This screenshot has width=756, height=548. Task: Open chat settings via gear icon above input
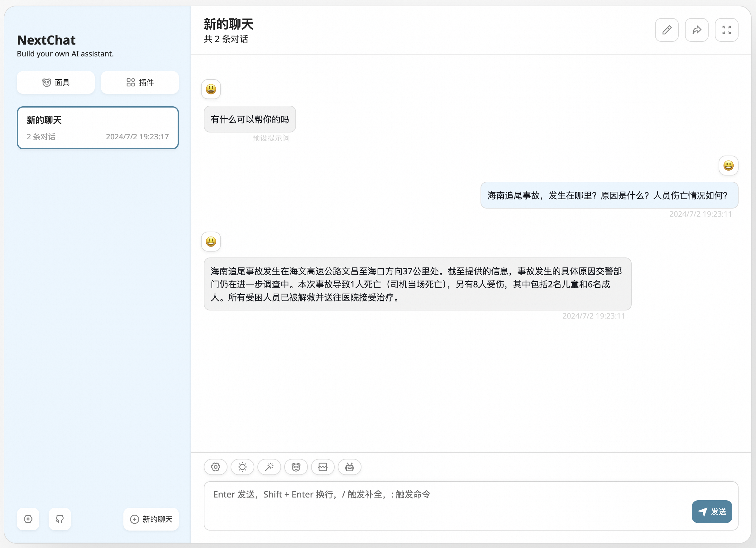[215, 467]
